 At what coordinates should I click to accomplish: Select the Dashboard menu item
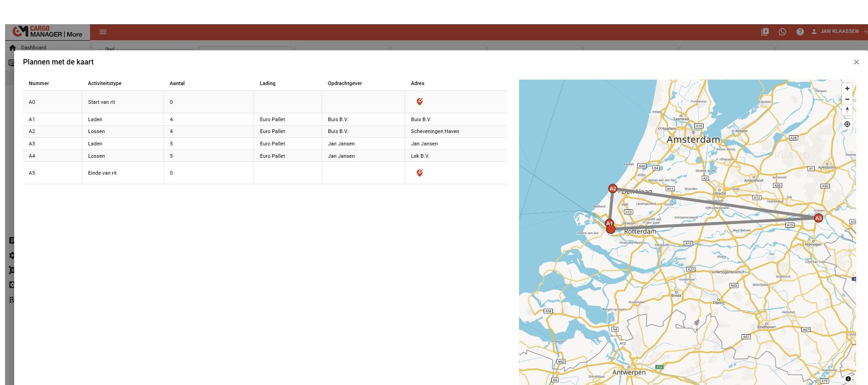[33, 48]
